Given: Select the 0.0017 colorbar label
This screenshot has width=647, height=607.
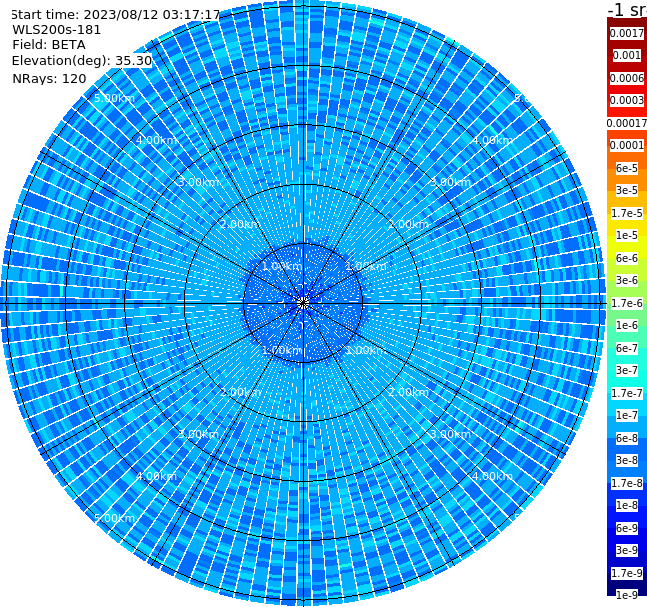Looking at the screenshot, I should pyautogui.click(x=627, y=33).
